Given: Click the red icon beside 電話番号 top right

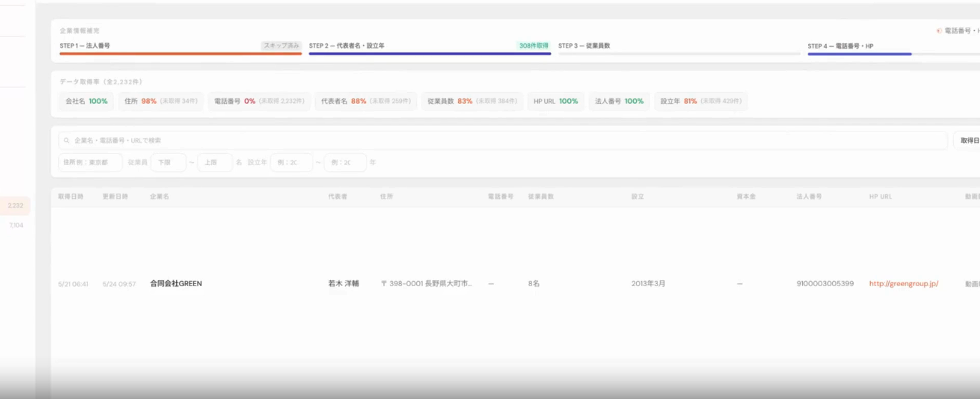Looking at the screenshot, I should pyautogui.click(x=939, y=31).
